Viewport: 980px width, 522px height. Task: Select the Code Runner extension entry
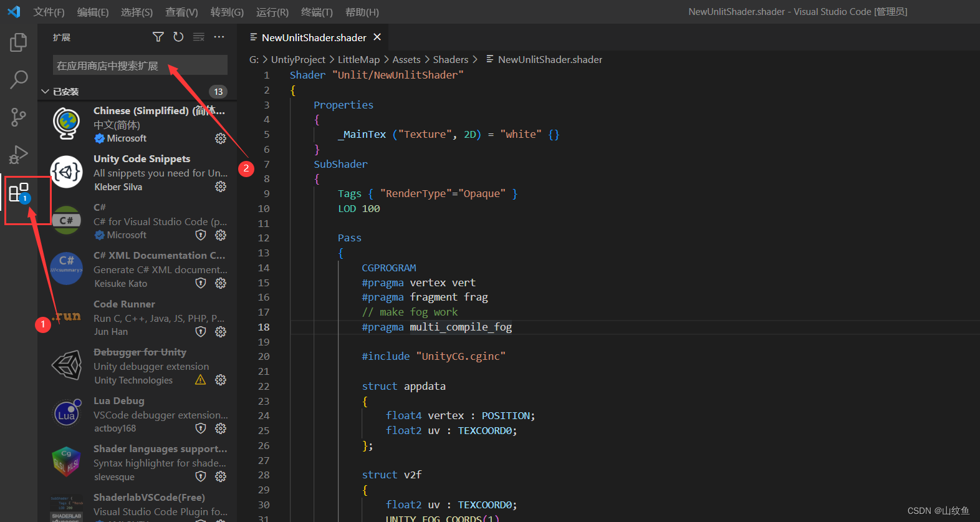(137, 317)
